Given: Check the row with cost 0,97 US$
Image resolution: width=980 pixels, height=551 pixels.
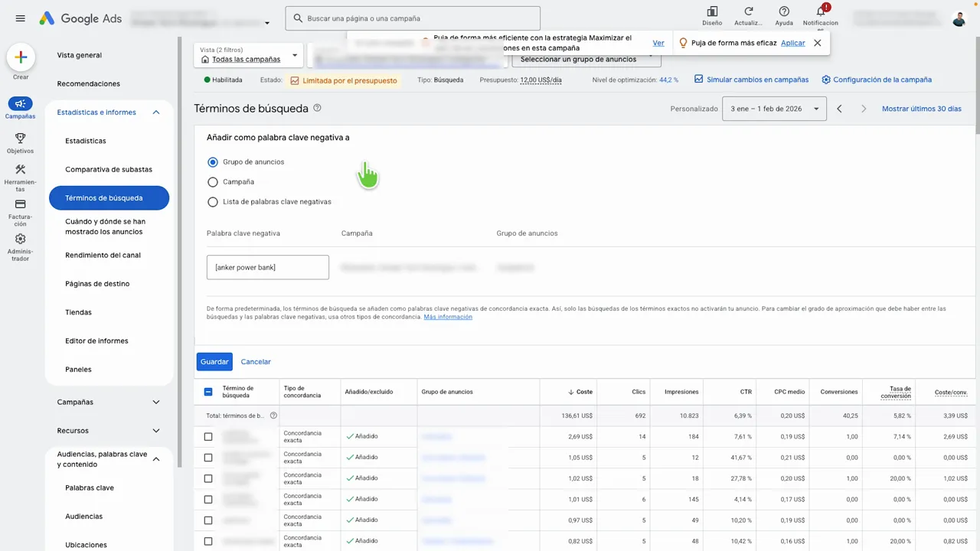Looking at the screenshot, I should [x=208, y=520].
